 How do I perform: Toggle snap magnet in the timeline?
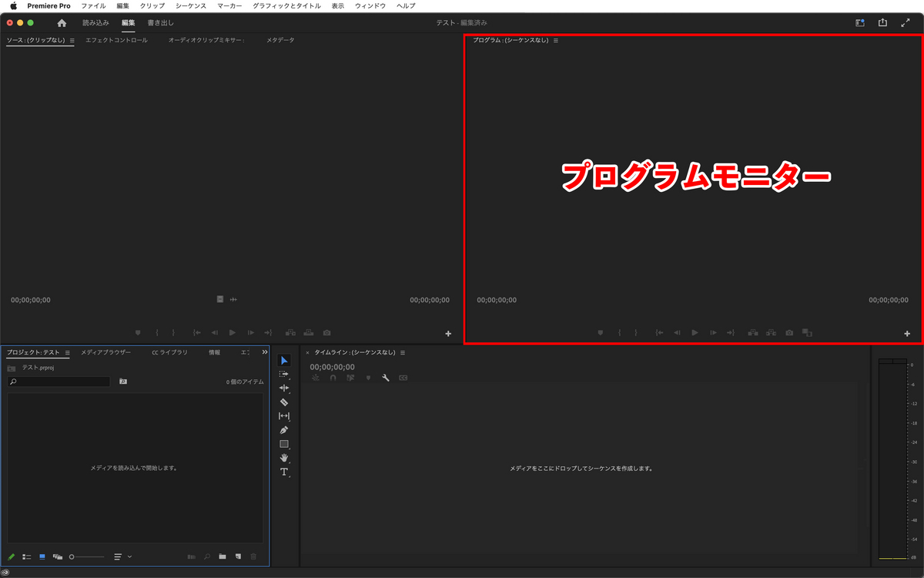click(333, 378)
